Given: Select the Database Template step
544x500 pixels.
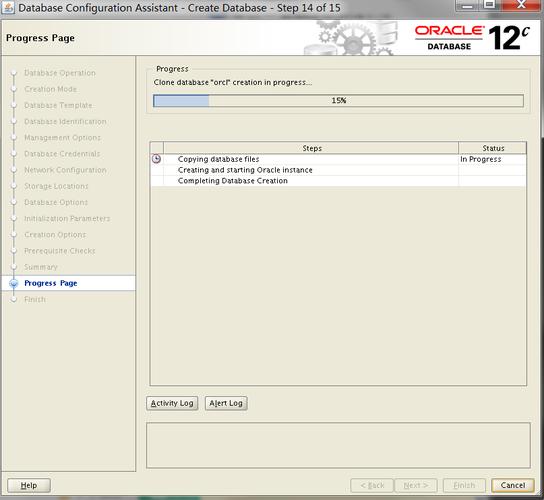Looking at the screenshot, I should point(58,105).
